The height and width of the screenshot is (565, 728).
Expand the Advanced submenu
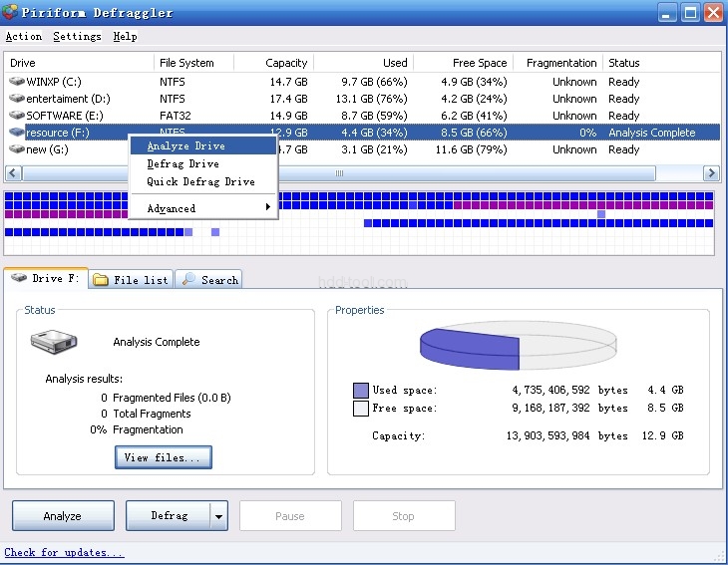[x=202, y=208]
